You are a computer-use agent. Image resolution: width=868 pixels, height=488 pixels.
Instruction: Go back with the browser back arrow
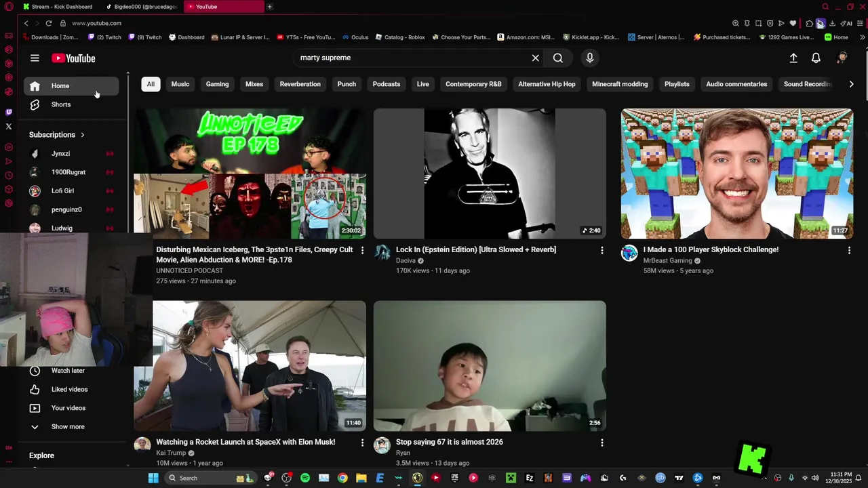pos(26,23)
